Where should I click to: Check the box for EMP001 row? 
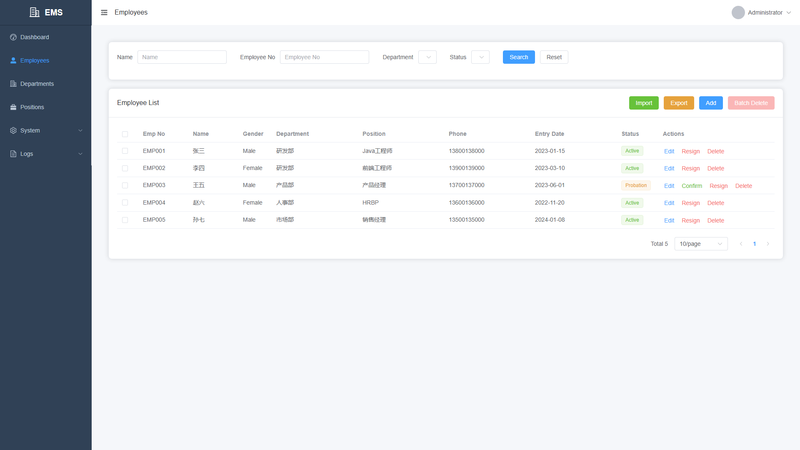coord(125,151)
